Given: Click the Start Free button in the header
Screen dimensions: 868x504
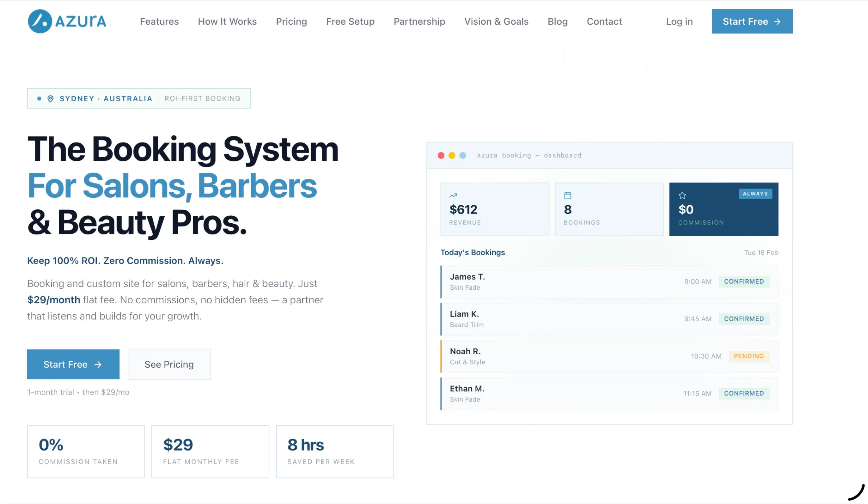Looking at the screenshot, I should 752,22.
